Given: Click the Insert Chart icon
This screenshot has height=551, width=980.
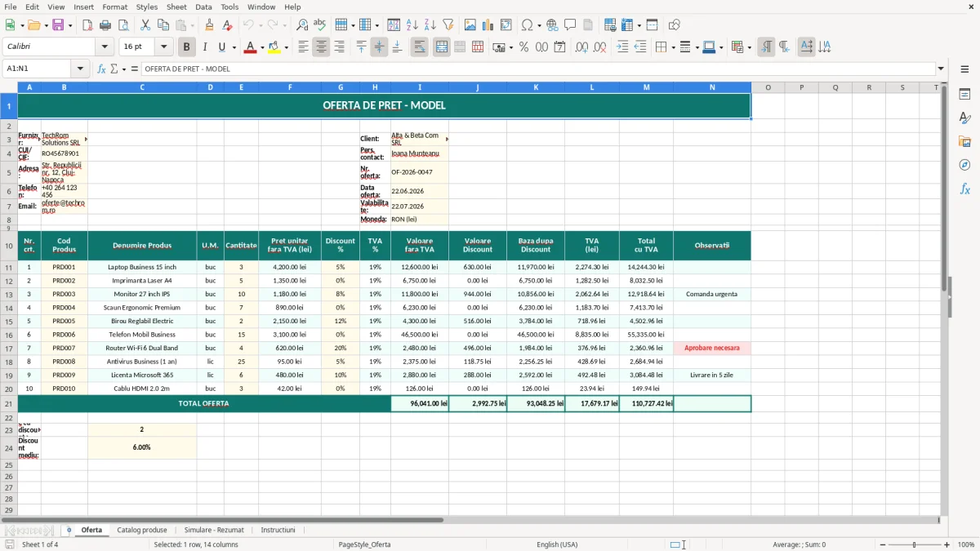Looking at the screenshot, I should [488, 25].
